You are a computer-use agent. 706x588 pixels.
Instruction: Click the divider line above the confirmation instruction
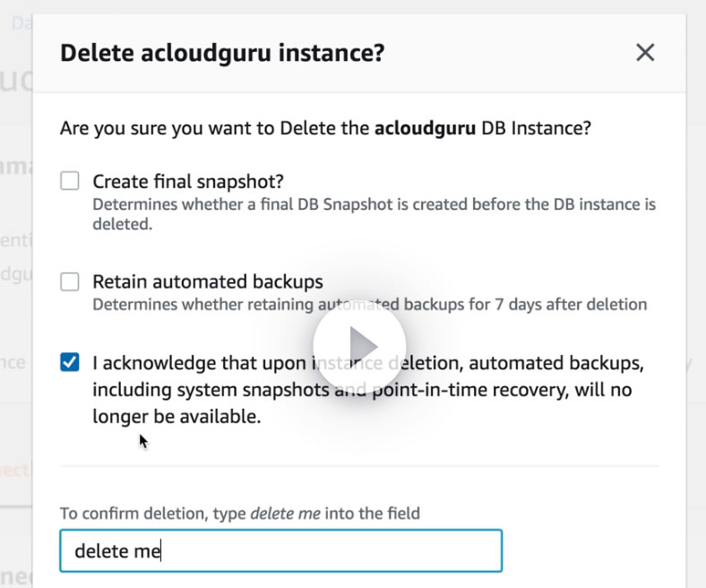(359, 466)
